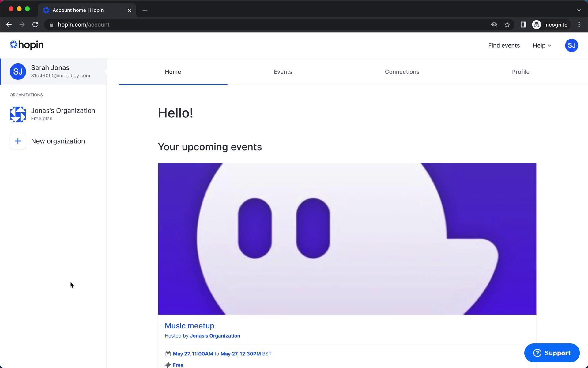Open the Chrome three-dot menu
Screen dimensions: 588x368
pyautogui.click(x=579, y=25)
